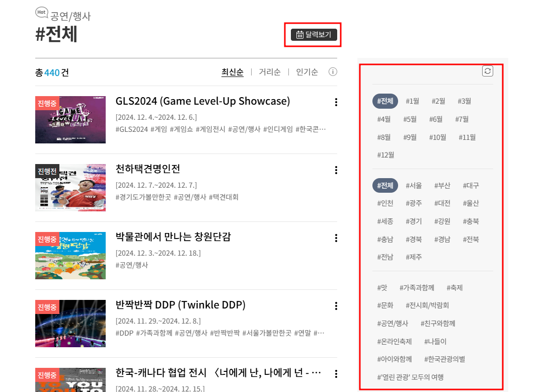Select the #6월 filter tag
This screenshot has width=539, height=392.
(x=436, y=119)
